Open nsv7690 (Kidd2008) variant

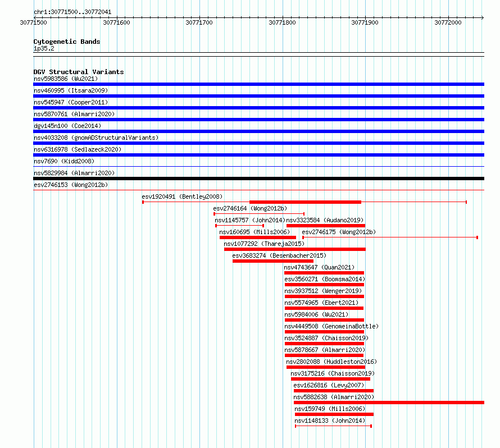click(64, 161)
